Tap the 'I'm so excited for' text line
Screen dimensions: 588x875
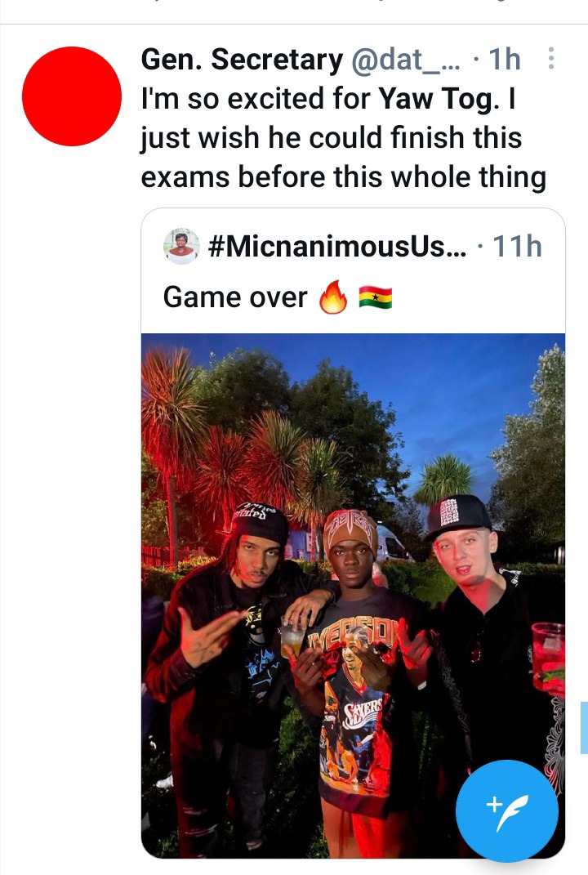click(256, 100)
